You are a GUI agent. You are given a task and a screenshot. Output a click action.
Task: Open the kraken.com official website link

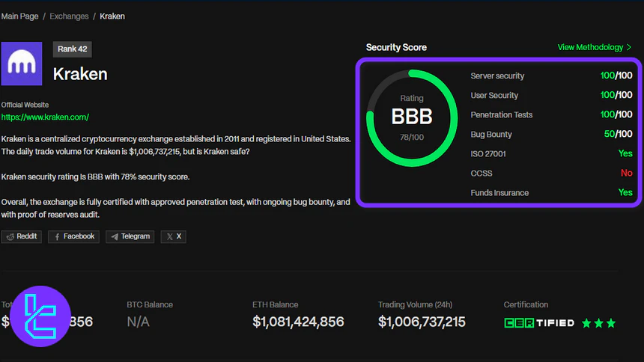click(x=45, y=117)
